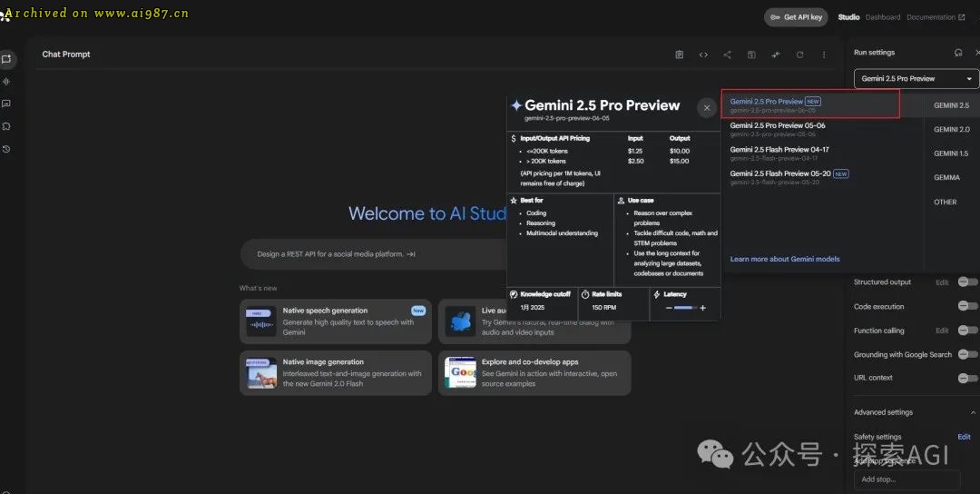980x494 pixels.
Task: Click the tab-arrow icon in prompt box
Action: coord(411,254)
